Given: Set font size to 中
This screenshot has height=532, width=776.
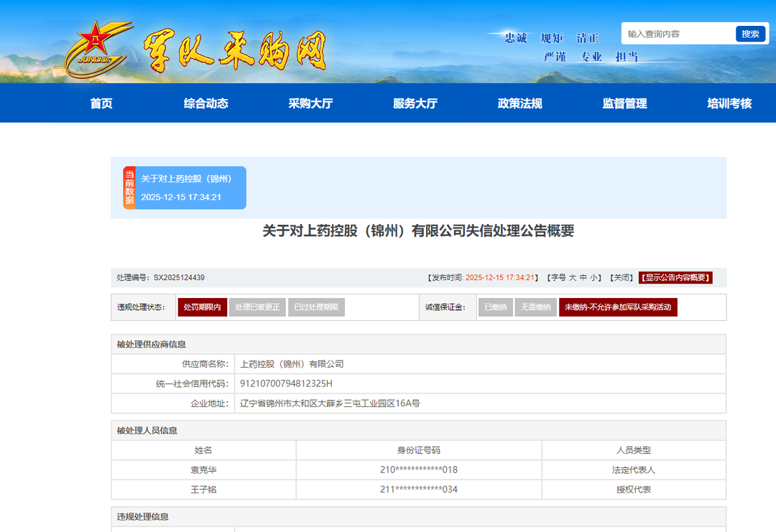Looking at the screenshot, I should point(583,278).
